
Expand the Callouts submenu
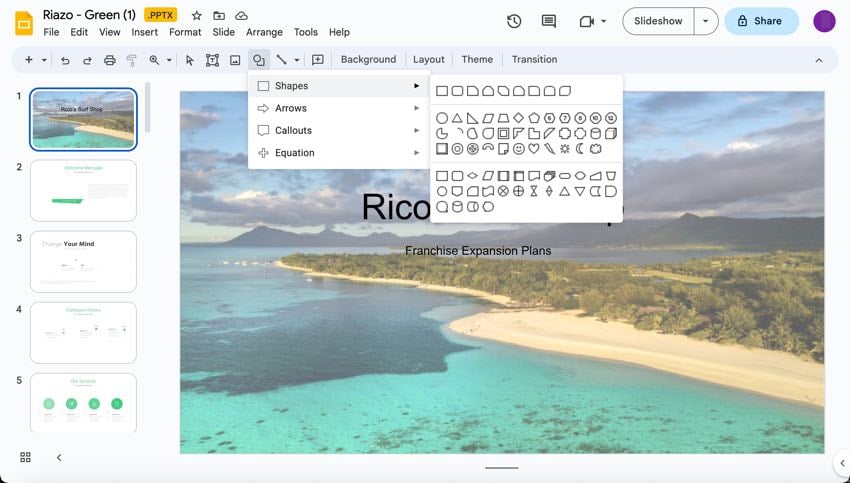338,130
